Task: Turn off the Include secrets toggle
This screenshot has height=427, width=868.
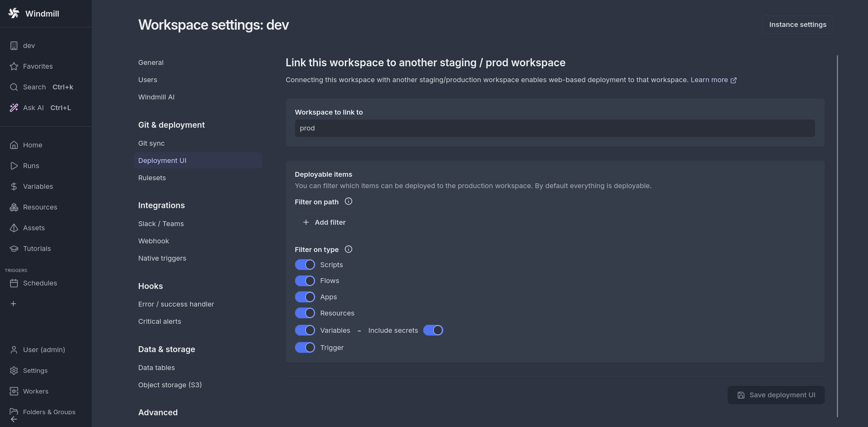Action: pos(433,330)
